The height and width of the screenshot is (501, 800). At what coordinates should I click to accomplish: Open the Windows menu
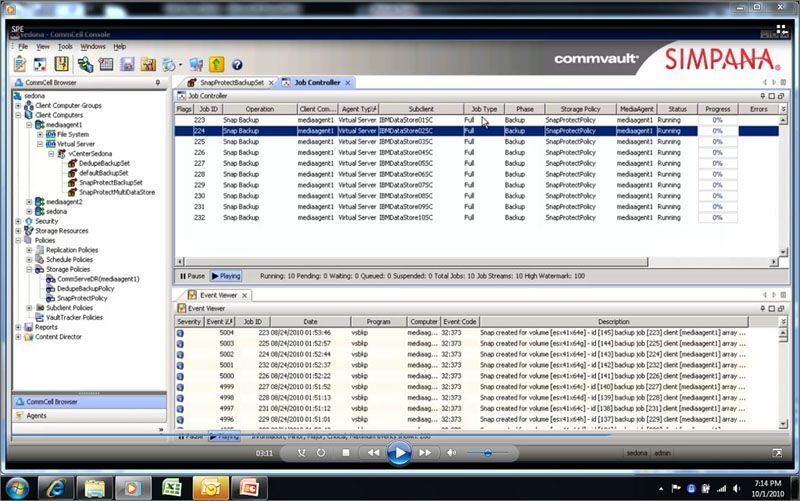click(93, 46)
